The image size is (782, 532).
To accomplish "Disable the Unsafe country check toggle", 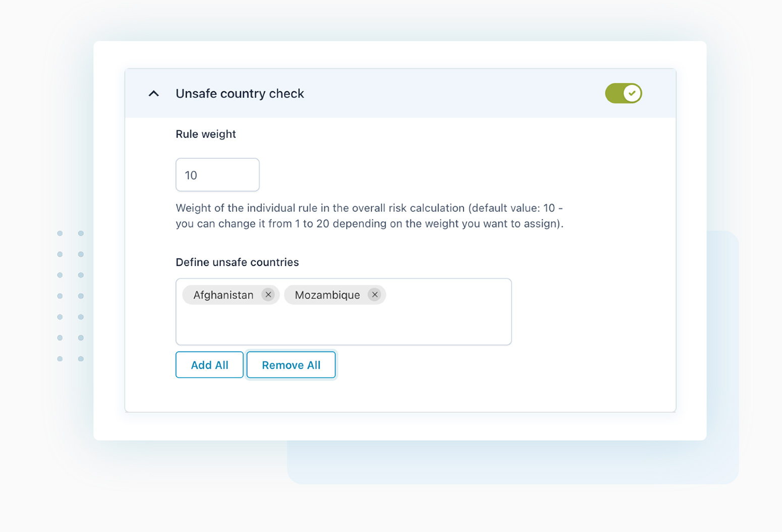I will click(624, 93).
